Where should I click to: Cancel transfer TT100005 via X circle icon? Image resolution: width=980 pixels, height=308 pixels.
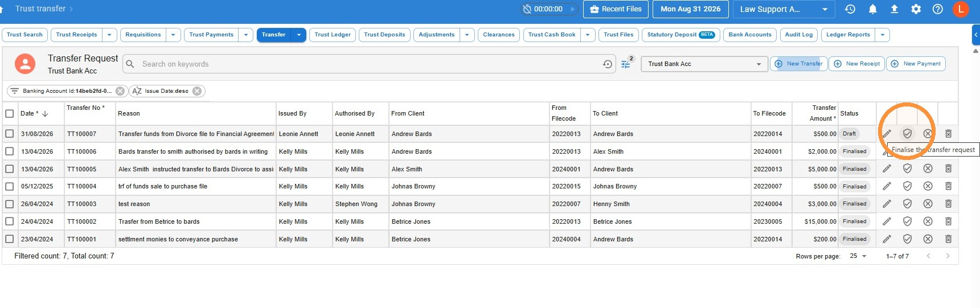click(928, 169)
